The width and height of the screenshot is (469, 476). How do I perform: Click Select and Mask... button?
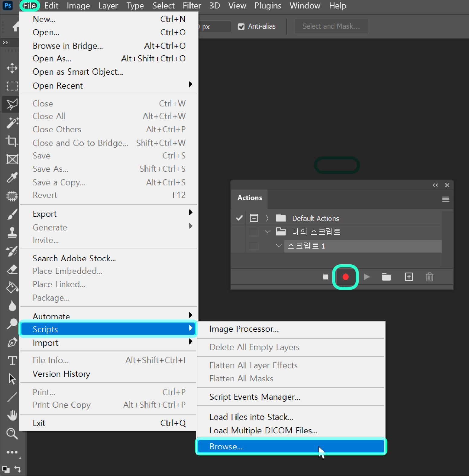(x=332, y=26)
